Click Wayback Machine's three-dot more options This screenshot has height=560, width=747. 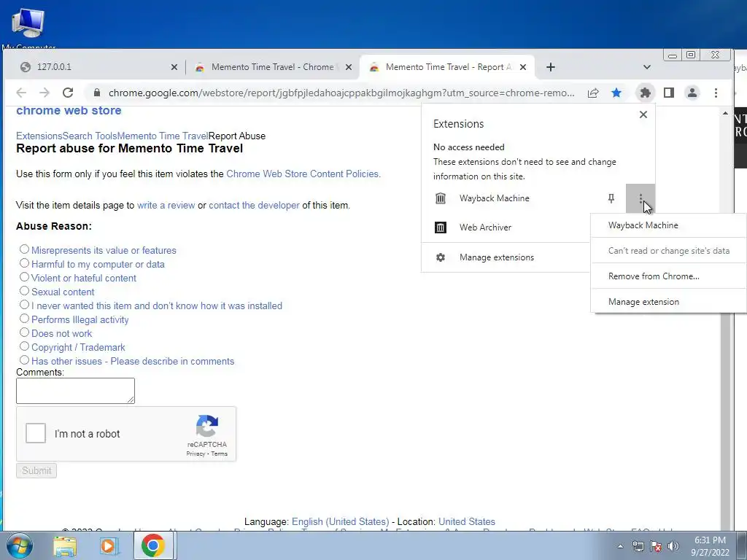coord(640,198)
